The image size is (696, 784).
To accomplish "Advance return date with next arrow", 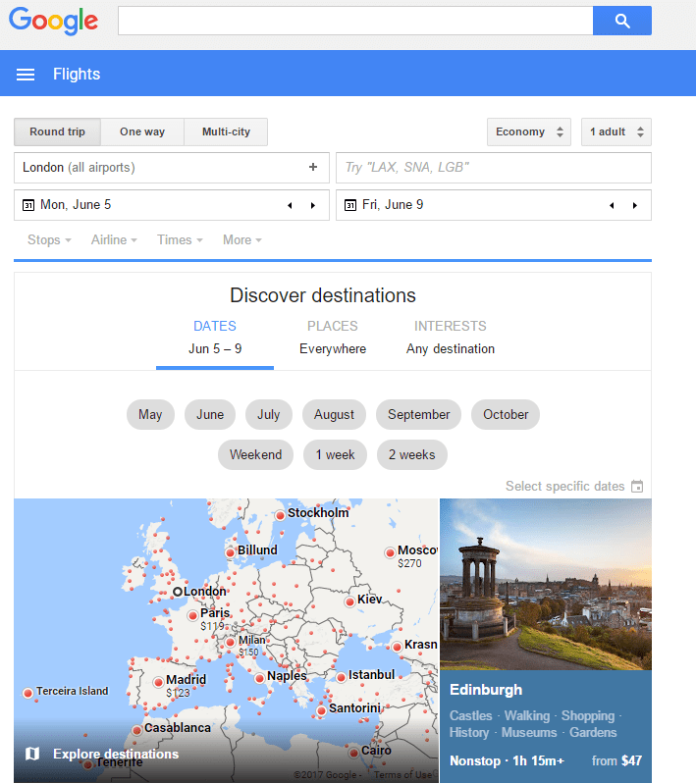I will coord(635,205).
